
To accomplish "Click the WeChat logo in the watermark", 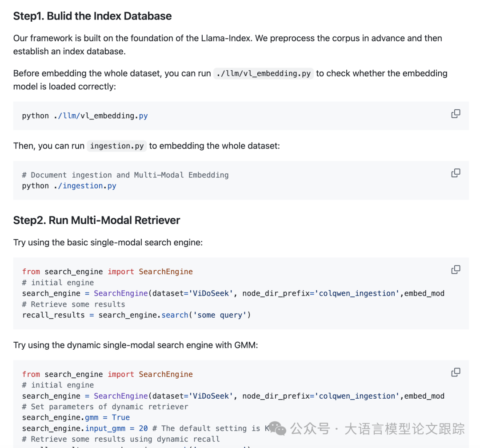I will point(278,428).
